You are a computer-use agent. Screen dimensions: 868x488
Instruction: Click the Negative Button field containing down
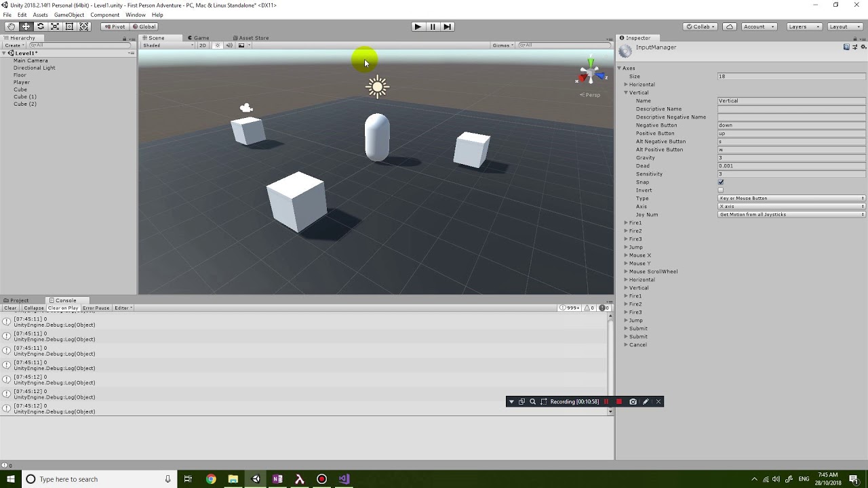[791, 125]
